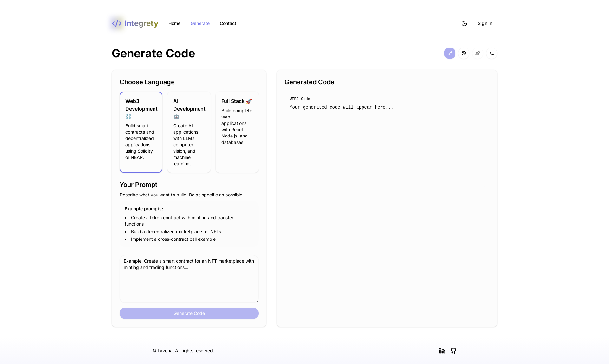This screenshot has width=609, height=364.
Task: Toggle dark mode with moon icon
Action: [464, 23]
